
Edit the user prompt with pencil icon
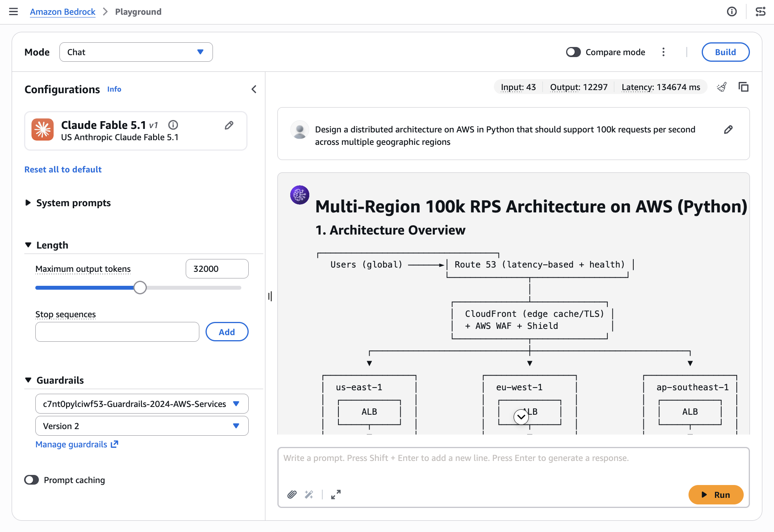(x=728, y=130)
